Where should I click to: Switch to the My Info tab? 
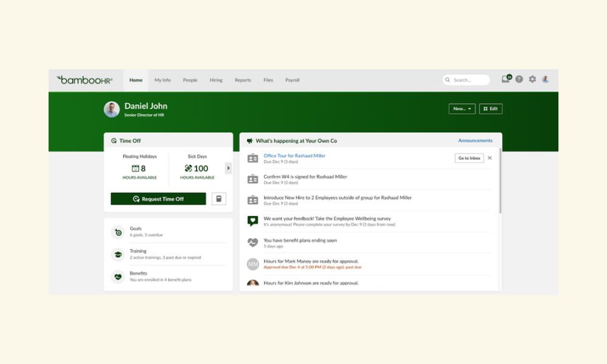point(163,80)
